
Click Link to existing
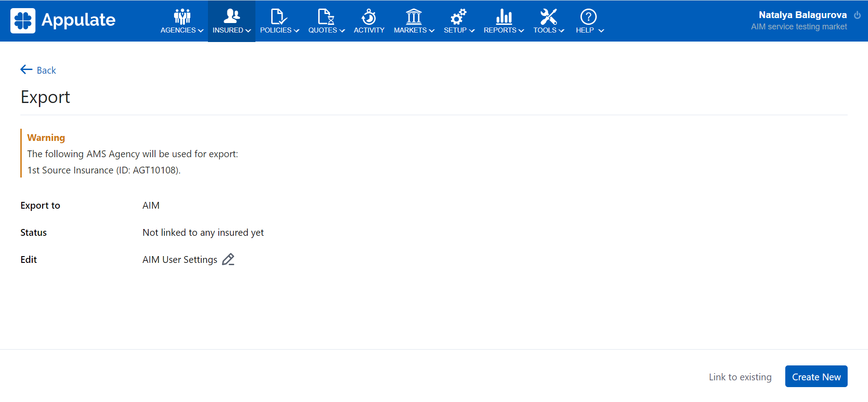[740, 377]
